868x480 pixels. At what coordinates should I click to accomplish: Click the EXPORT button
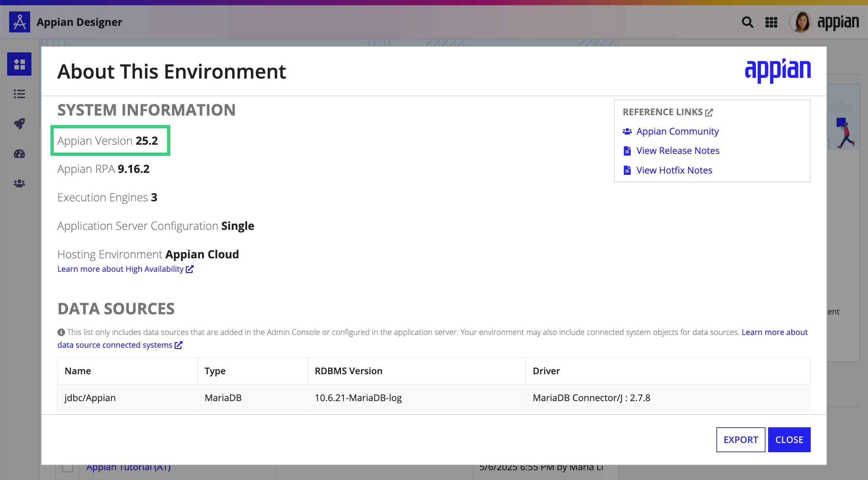point(741,440)
